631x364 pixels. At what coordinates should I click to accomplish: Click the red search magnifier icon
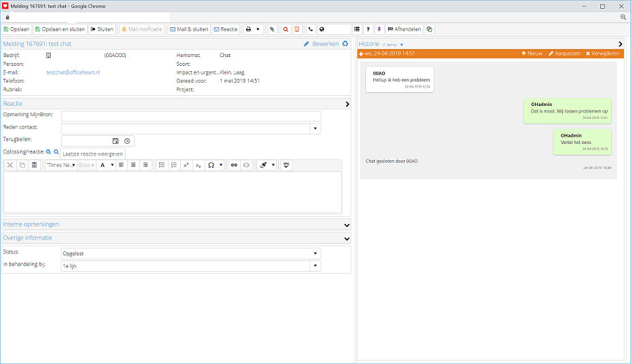click(x=286, y=29)
